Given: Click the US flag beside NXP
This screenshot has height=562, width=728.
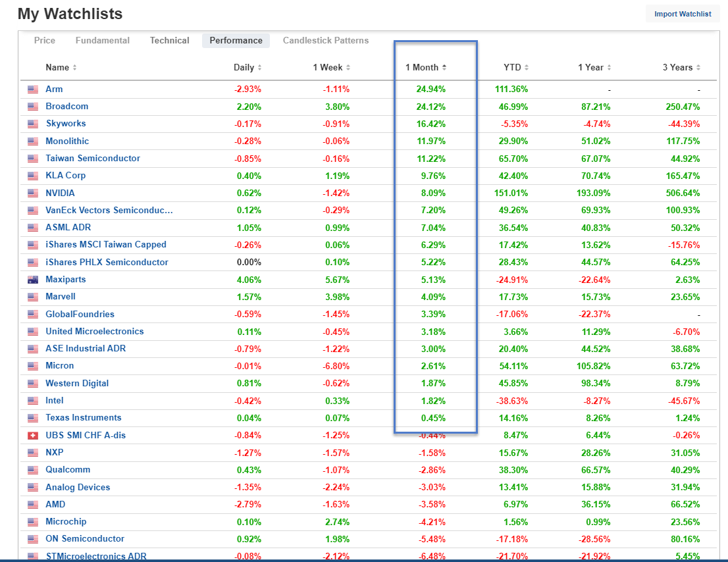Looking at the screenshot, I should point(32,453).
